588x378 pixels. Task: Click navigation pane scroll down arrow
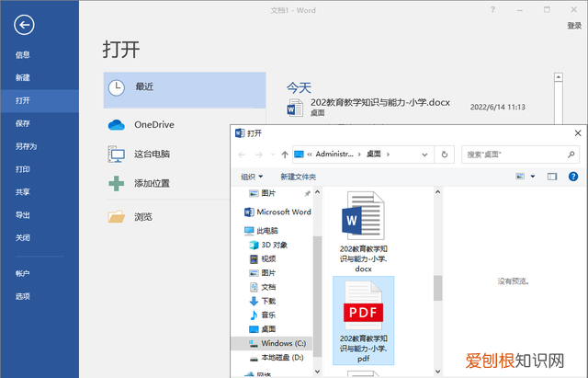tap(317, 372)
